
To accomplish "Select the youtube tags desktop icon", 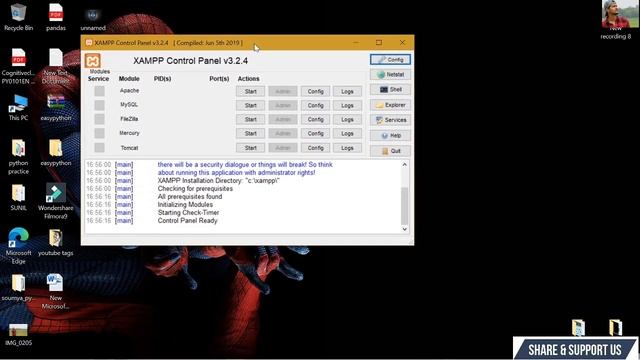I will (x=56, y=242).
